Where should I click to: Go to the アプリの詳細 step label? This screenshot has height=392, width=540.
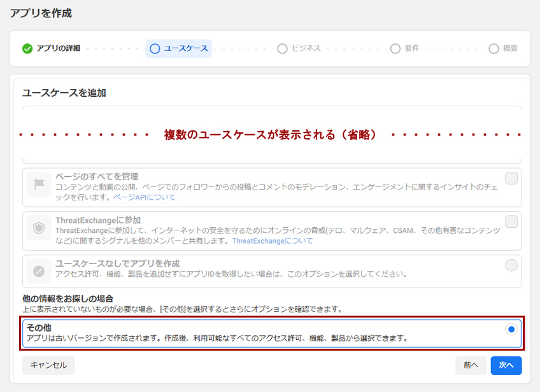tap(58, 49)
